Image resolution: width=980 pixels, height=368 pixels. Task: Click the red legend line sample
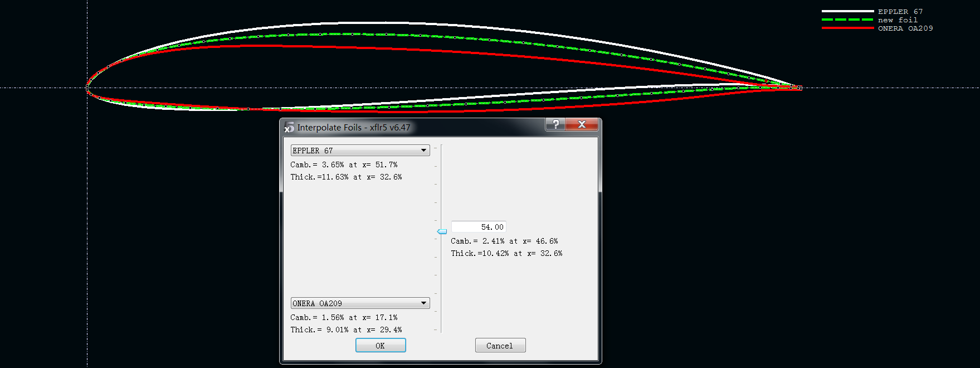pyautogui.click(x=847, y=28)
